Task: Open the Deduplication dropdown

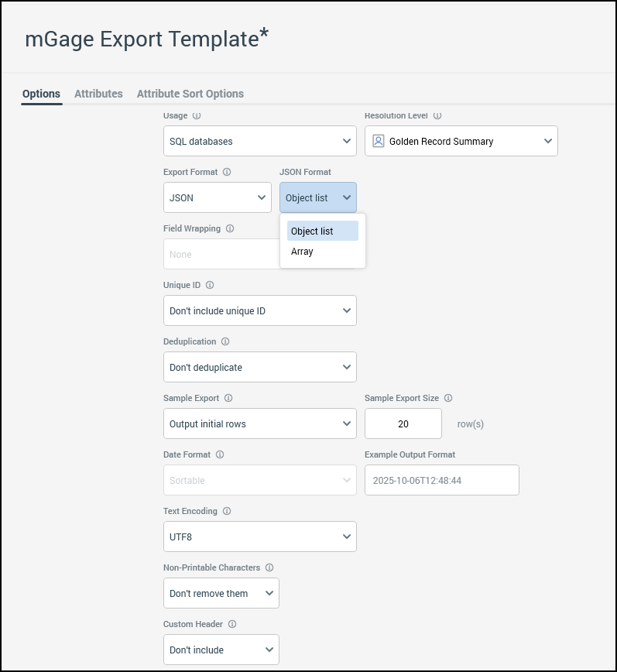Action: click(x=259, y=367)
